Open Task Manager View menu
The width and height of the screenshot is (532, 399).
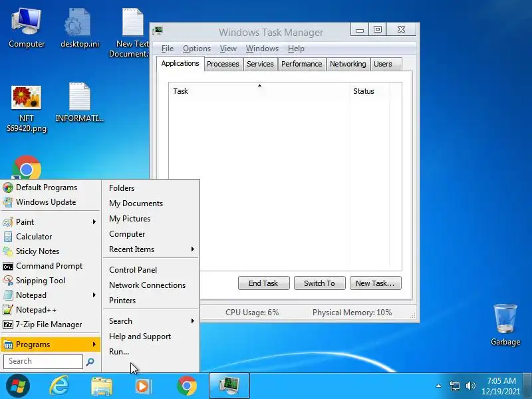pos(228,49)
